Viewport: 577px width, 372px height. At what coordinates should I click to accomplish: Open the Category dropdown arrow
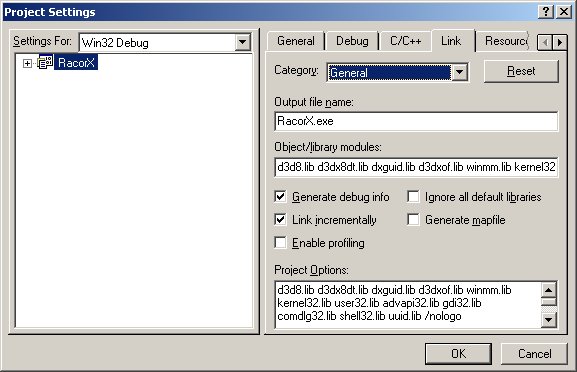click(x=460, y=72)
